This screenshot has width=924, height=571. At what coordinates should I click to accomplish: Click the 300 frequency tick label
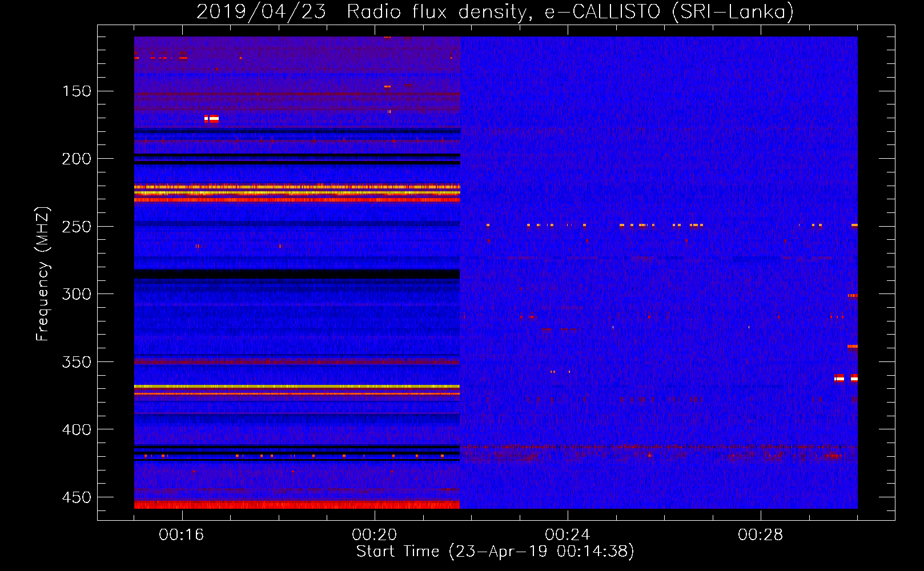point(77,294)
